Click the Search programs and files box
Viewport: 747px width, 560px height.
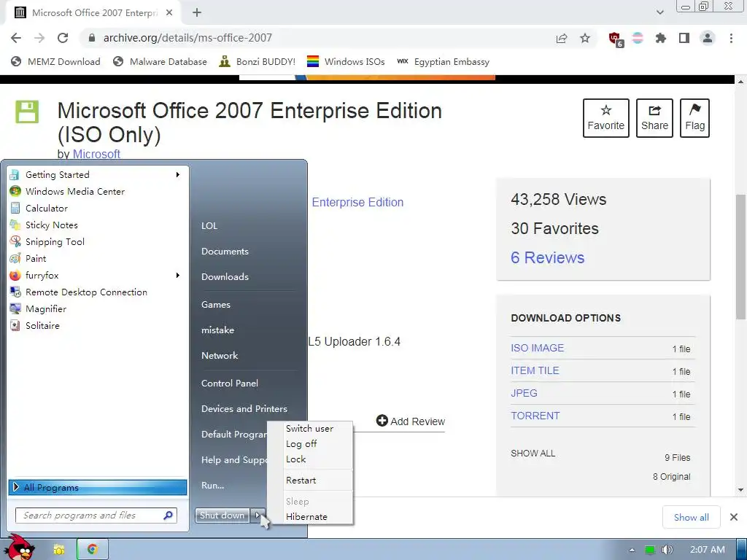(x=96, y=516)
